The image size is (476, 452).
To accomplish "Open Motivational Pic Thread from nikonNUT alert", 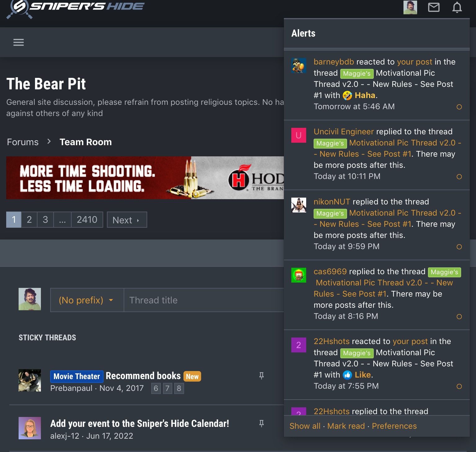I will [405, 213].
